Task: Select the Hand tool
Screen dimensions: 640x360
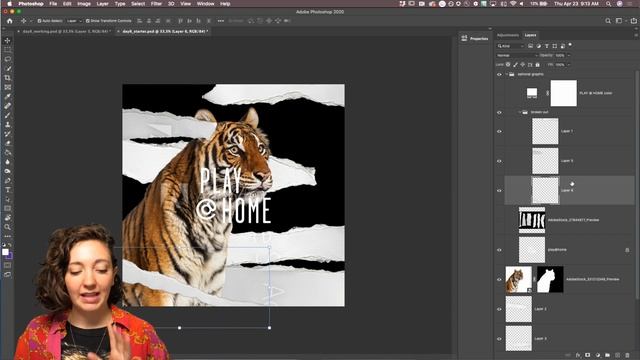Action: tap(7, 218)
